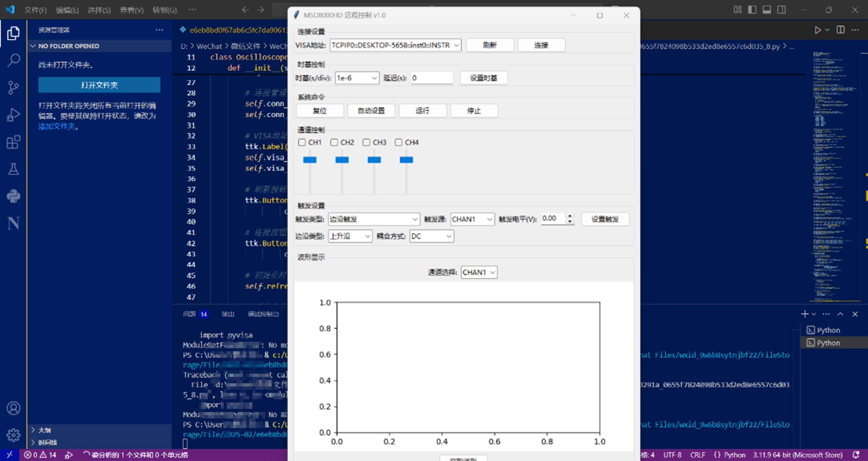The width and height of the screenshot is (868, 461).
Task: Open the Extensions view icon
Action: (x=14, y=142)
